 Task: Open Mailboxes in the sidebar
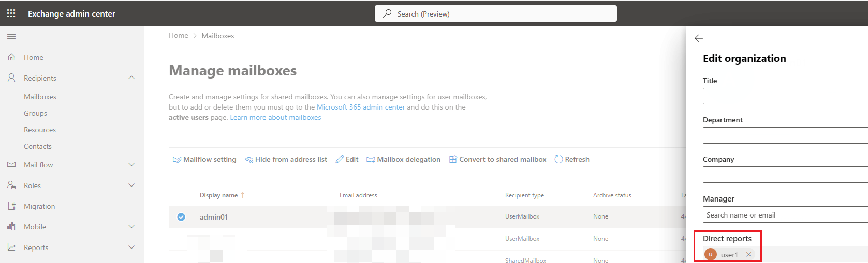coord(40,97)
